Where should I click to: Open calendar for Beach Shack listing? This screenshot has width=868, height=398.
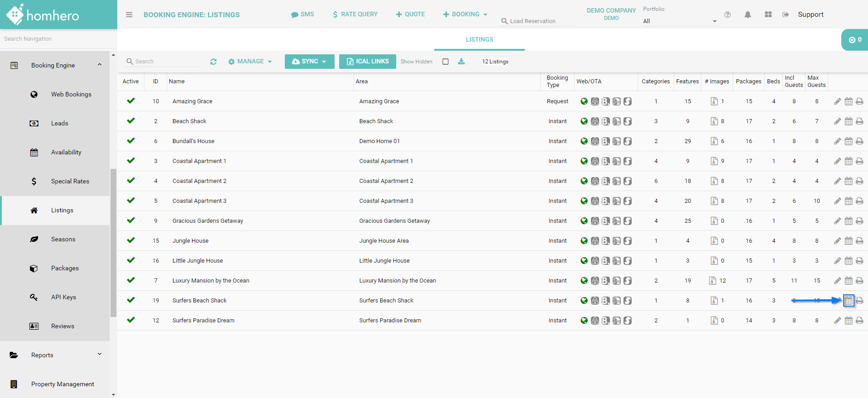(849, 121)
